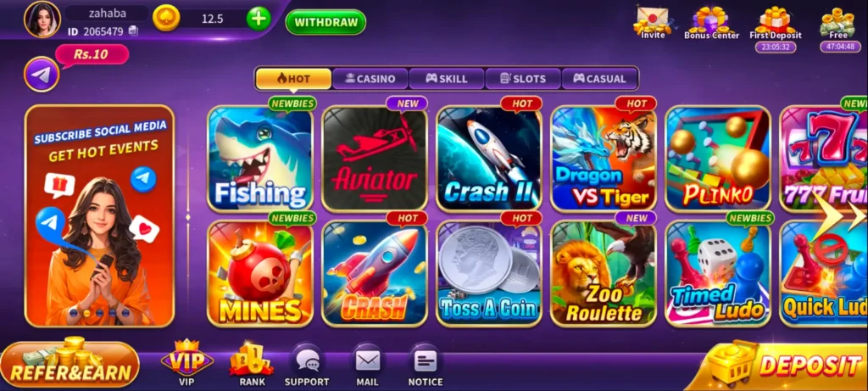
Task: Launch the Aviator game thumbnail
Action: coord(375,159)
